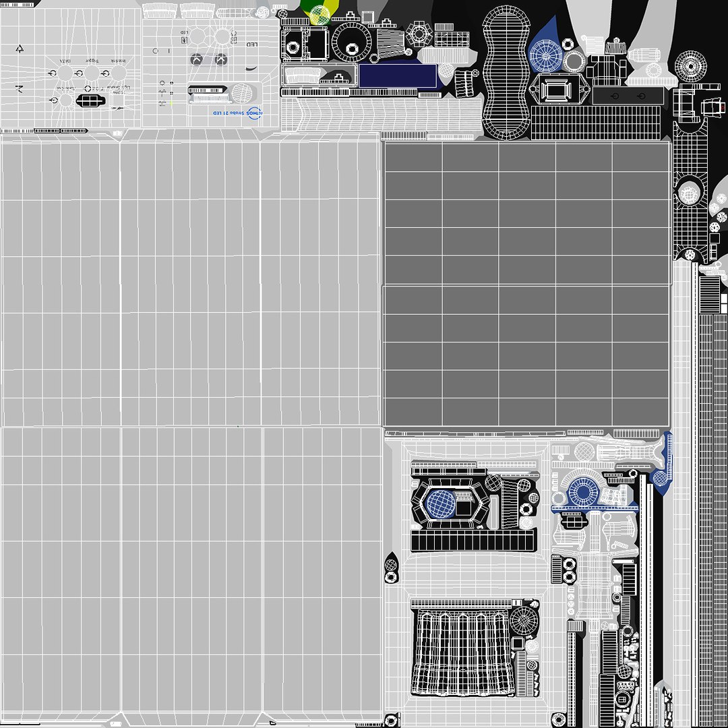Select the right up-chevron round button
The height and width of the screenshot is (728, 728).
click(x=221, y=59)
